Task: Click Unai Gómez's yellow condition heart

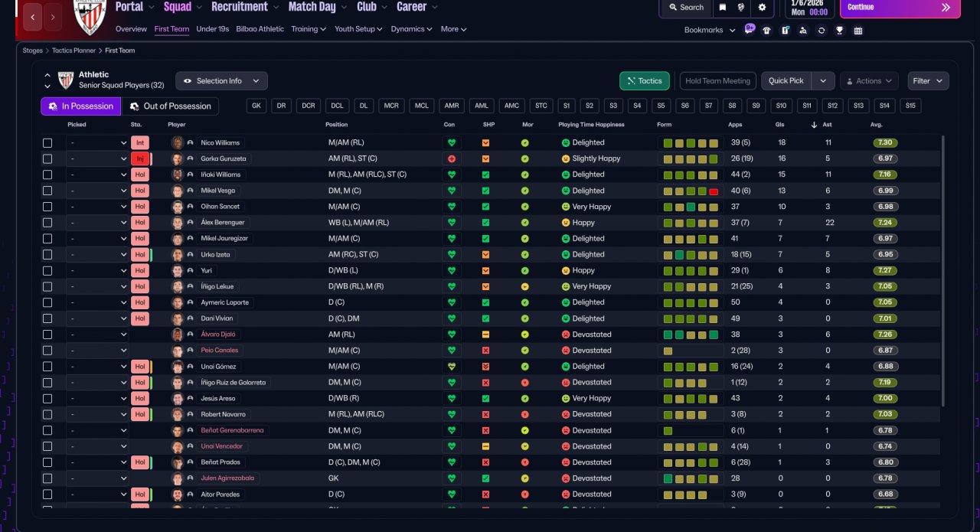Action: click(452, 367)
